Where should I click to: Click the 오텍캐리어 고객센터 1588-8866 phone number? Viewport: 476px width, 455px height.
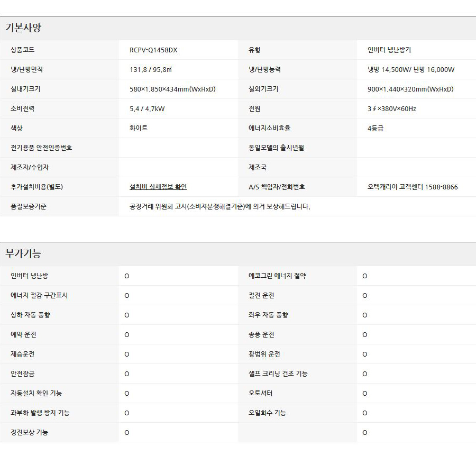[x=413, y=187]
